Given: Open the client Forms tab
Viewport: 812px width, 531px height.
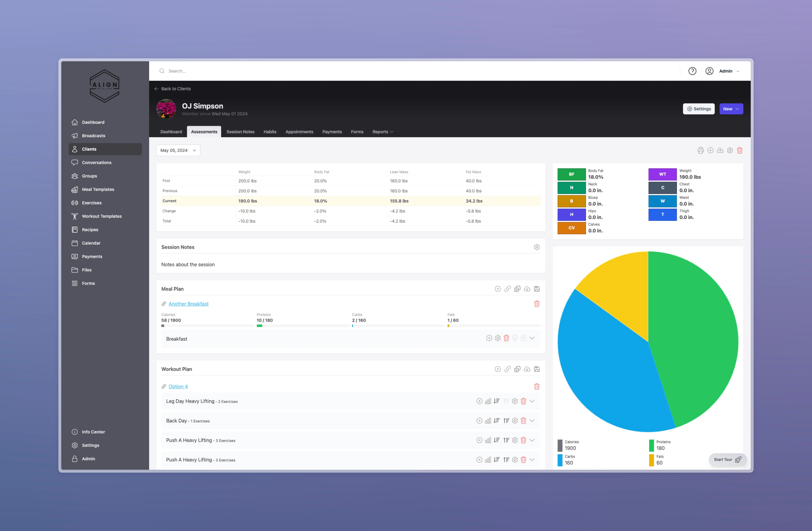Looking at the screenshot, I should point(357,132).
